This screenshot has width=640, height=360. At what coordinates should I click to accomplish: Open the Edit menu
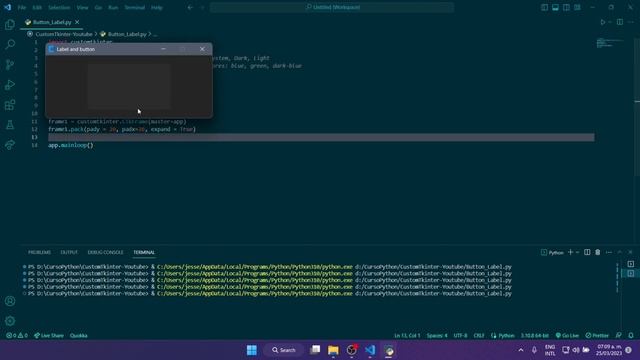click(37, 7)
